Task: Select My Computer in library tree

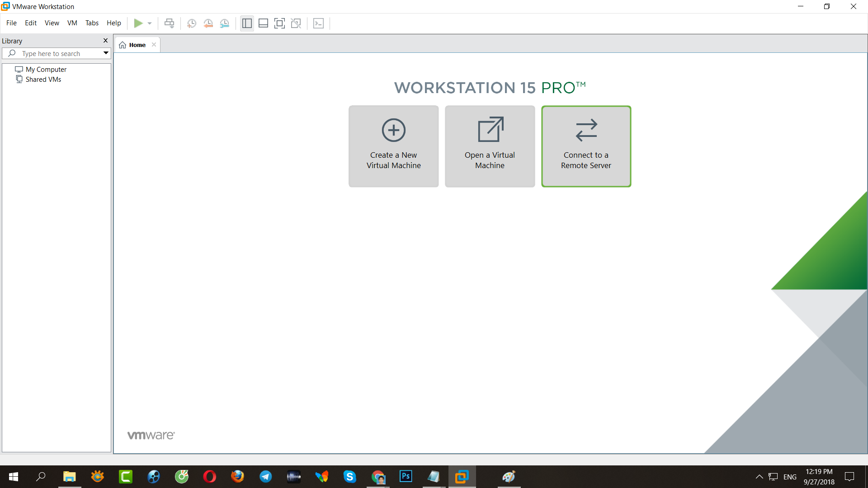Action: 46,69
